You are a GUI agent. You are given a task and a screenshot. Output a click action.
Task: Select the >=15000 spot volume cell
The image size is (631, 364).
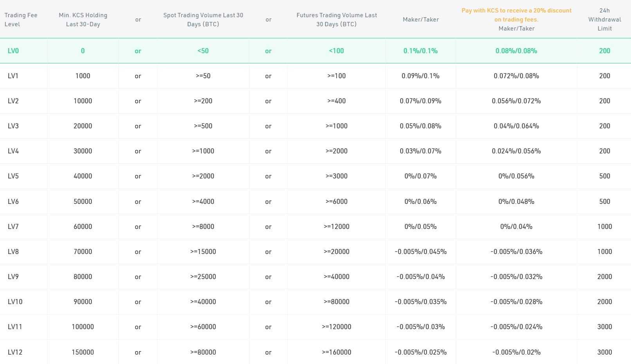coord(203,252)
